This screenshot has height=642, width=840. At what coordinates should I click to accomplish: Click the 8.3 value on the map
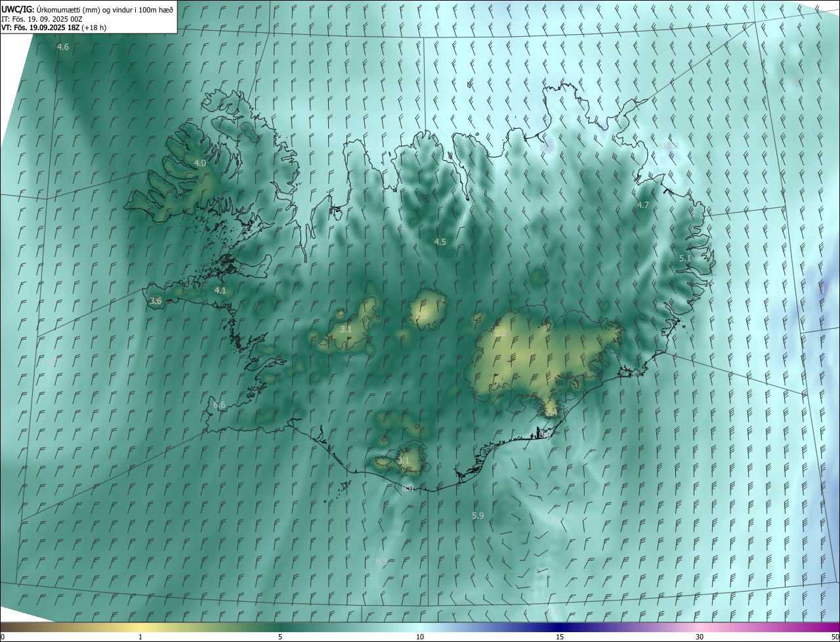point(381,561)
